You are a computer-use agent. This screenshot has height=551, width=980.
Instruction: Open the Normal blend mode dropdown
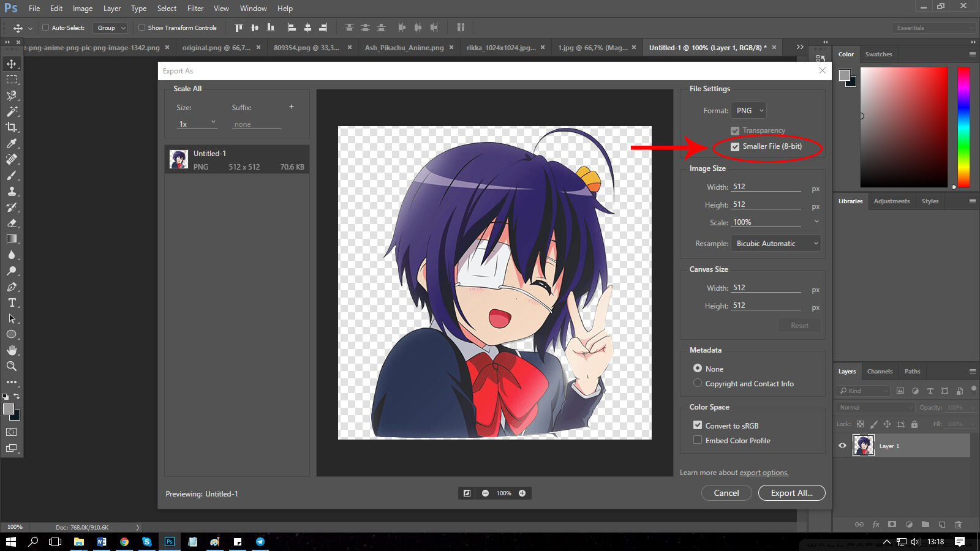(x=875, y=407)
